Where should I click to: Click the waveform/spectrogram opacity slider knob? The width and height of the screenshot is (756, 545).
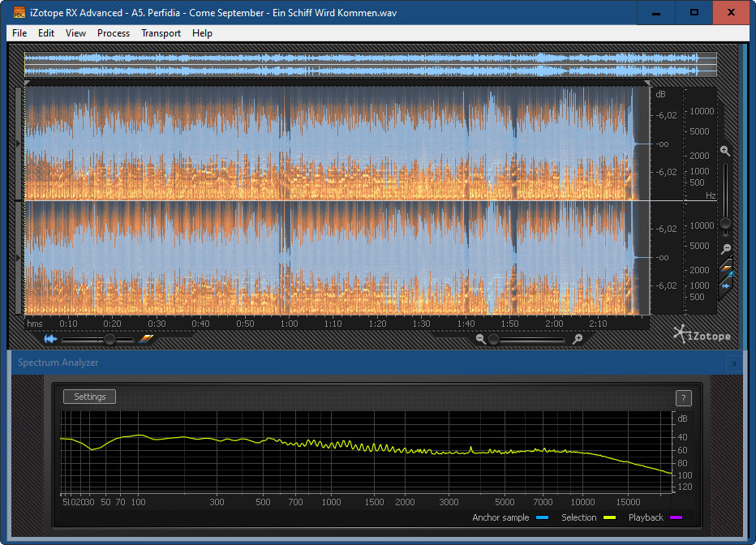(x=110, y=340)
